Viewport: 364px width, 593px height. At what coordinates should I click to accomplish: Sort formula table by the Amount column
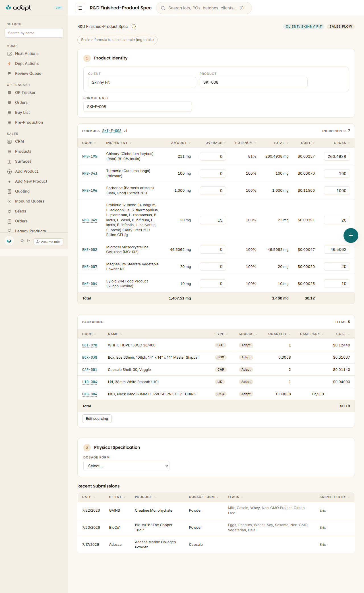point(181,143)
